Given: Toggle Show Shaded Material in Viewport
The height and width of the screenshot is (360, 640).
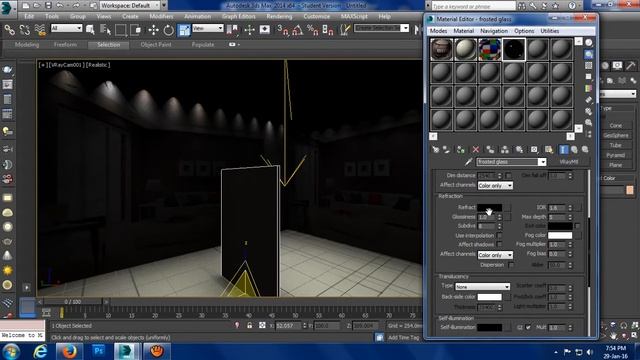Looking at the screenshot, I should point(549,150).
